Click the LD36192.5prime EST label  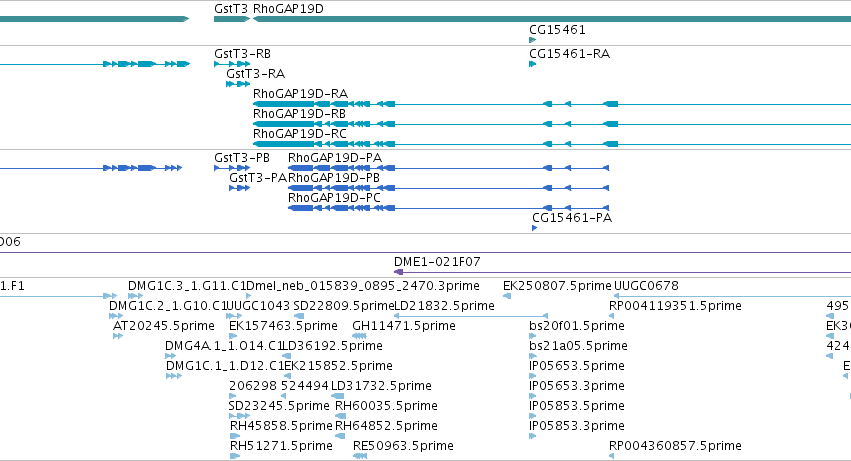click(x=333, y=346)
